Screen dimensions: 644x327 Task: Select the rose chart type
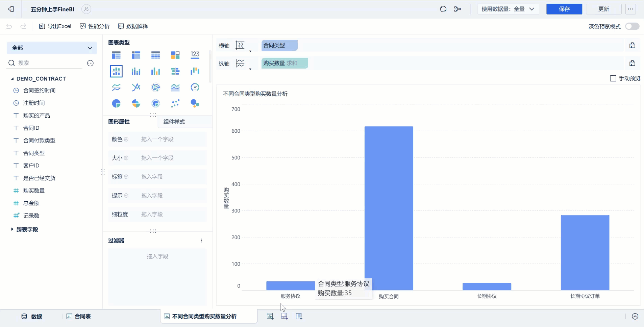coord(136,103)
